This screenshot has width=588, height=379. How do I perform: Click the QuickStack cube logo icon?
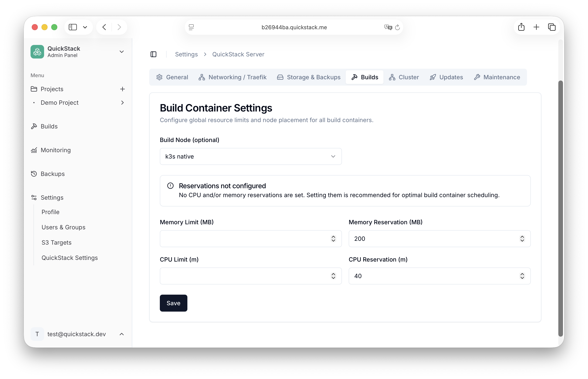pos(37,52)
